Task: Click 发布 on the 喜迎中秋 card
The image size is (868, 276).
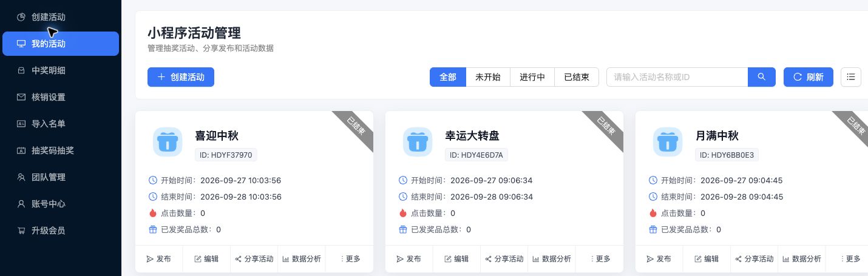Action: tap(159, 258)
